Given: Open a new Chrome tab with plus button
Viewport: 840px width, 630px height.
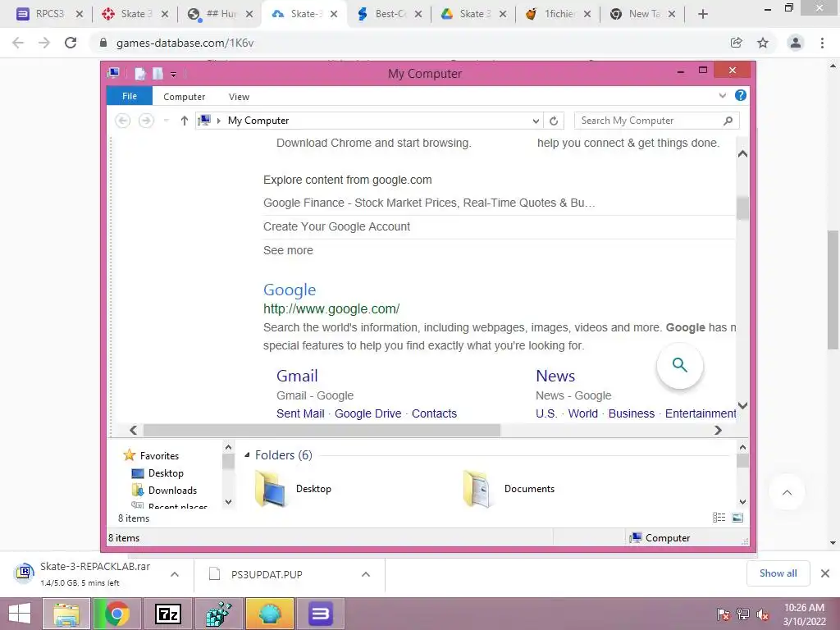Looking at the screenshot, I should 703,15.
